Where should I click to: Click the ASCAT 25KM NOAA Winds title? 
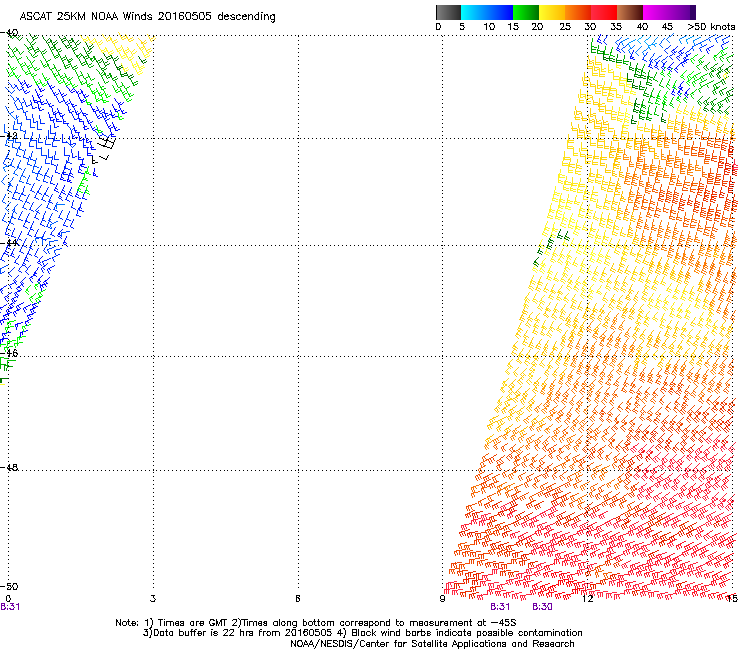tap(147, 17)
